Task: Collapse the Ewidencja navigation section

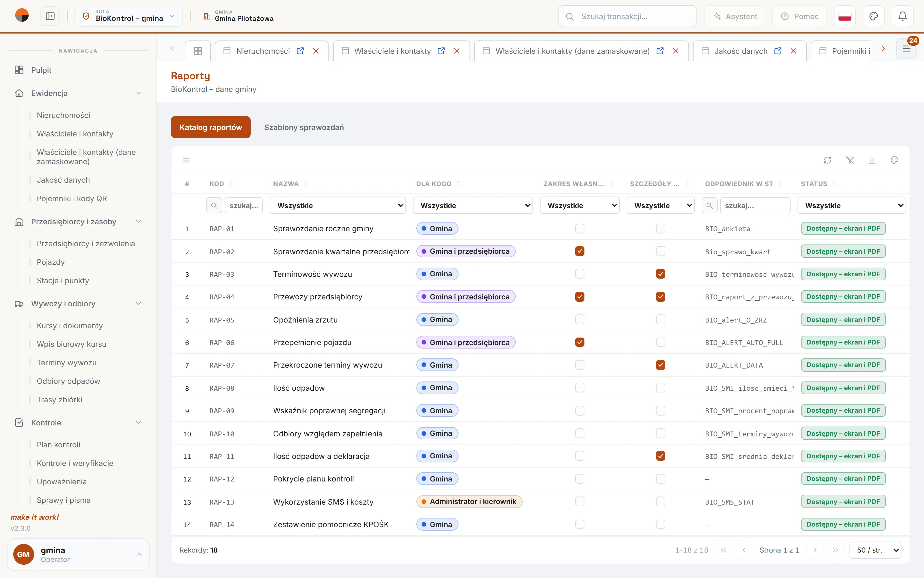Action: click(78, 93)
